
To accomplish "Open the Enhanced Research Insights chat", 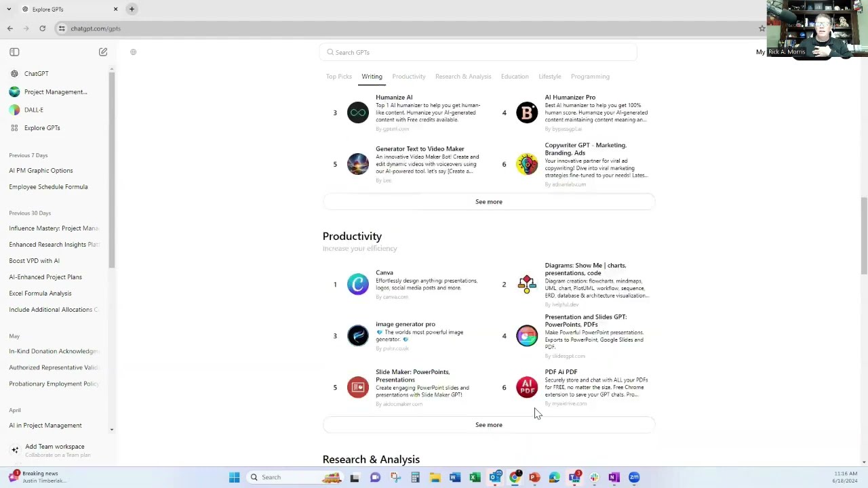I will pos(54,245).
